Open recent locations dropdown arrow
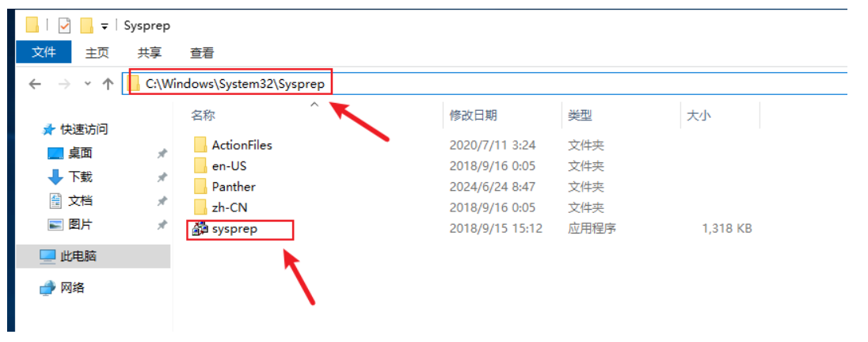 87,84
